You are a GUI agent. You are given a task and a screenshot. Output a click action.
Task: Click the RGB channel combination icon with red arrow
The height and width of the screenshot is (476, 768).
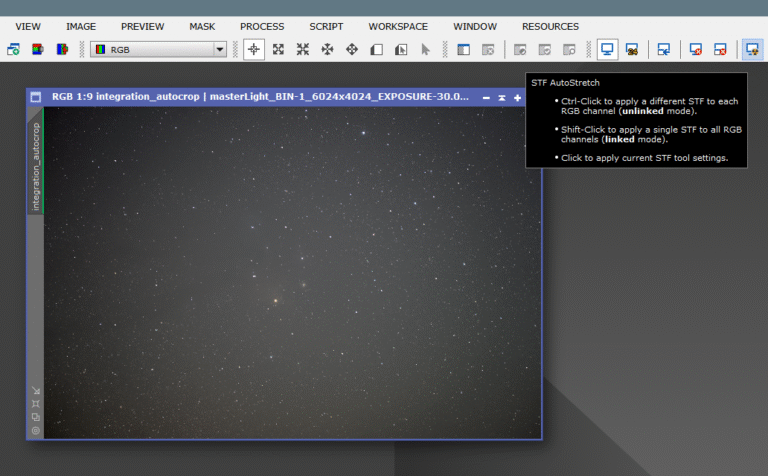tap(62, 49)
